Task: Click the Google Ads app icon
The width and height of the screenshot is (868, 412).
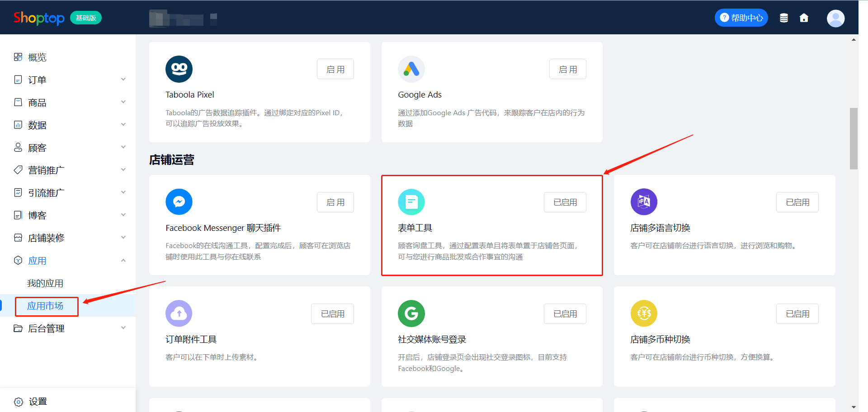Action: click(411, 69)
